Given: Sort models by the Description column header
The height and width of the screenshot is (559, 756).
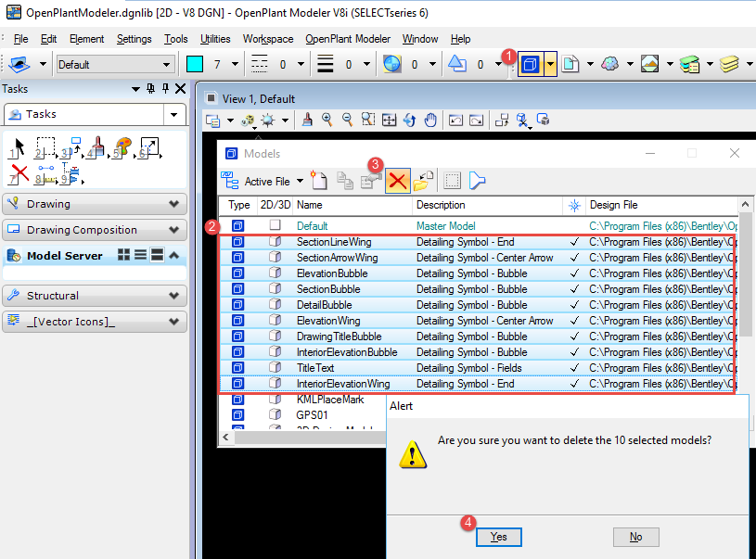Looking at the screenshot, I should coord(487,205).
